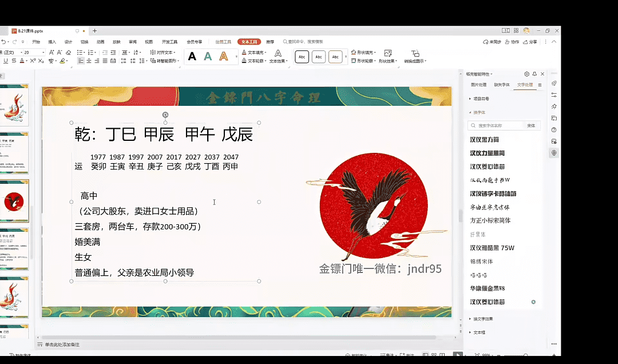Toggle the bulleted list button
This screenshot has width=618, height=364.
click(81, 52)
